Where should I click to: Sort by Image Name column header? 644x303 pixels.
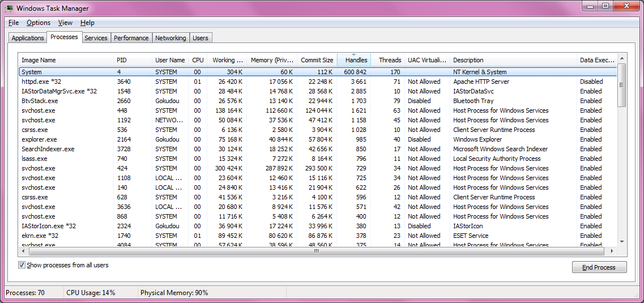coord(66,60)
